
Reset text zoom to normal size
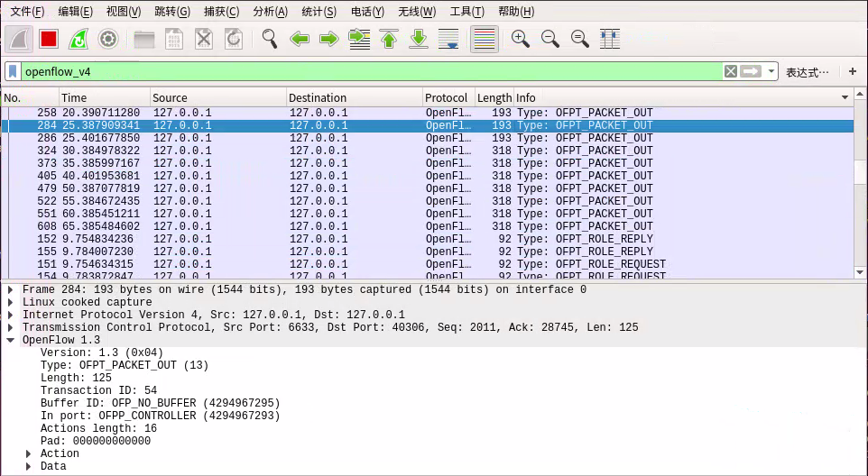point(580,39)
